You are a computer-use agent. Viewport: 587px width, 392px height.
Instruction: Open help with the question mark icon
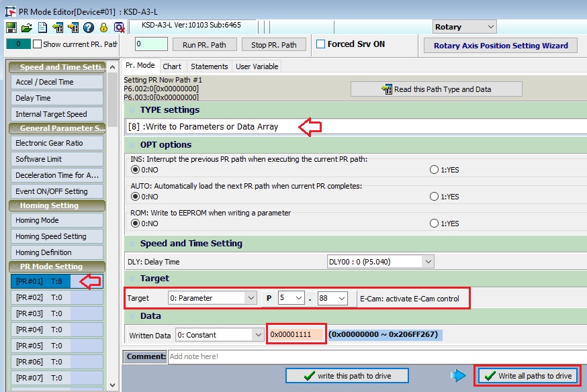pos(88,28)
